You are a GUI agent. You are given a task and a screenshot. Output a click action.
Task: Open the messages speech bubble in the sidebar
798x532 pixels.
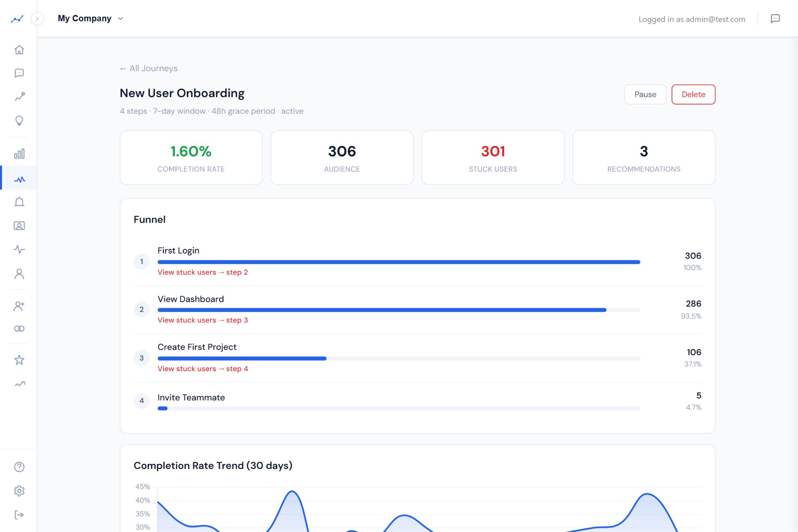point(19,73)
